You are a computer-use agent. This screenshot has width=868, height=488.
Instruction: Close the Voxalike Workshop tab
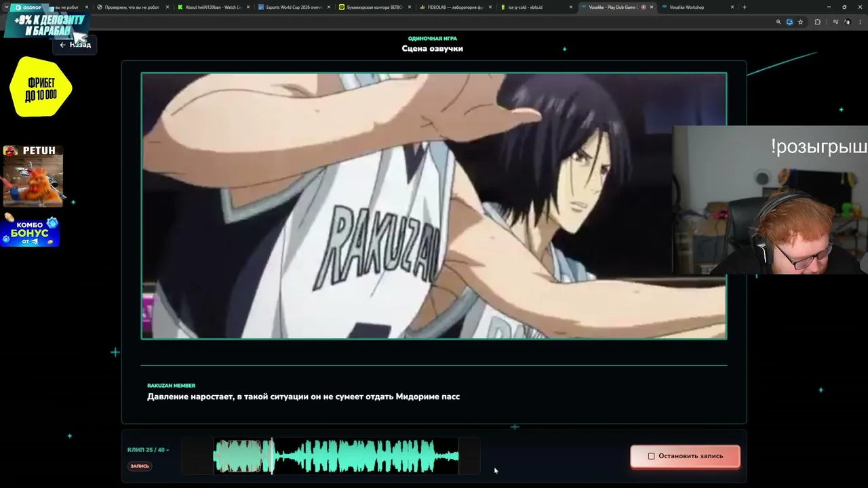(732, 7)
